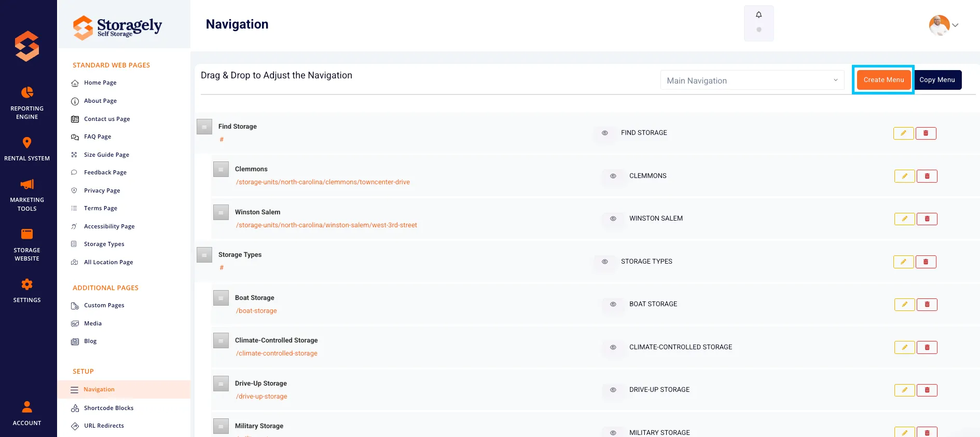The width and height of the screenshot is (980, 437).
Task: Open URL Redirects in sidebar
Action: [x=104, y=426]
